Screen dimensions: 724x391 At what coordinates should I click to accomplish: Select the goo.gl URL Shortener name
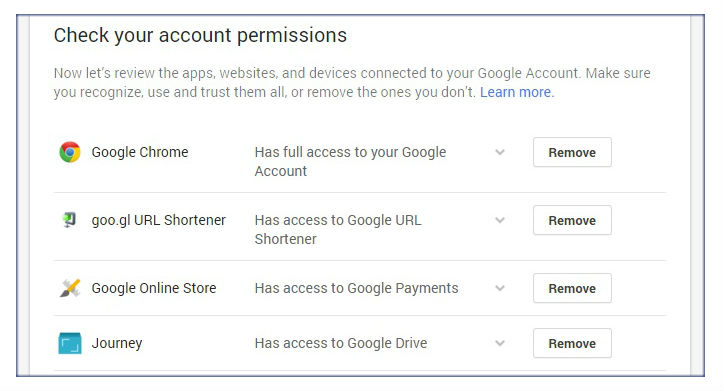pos(158,220)
